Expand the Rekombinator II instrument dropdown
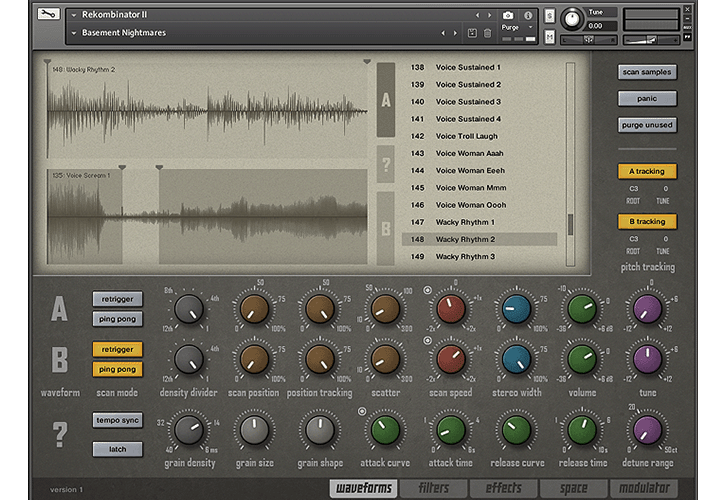Screen dimensions: 724x500 coord(74,15)
